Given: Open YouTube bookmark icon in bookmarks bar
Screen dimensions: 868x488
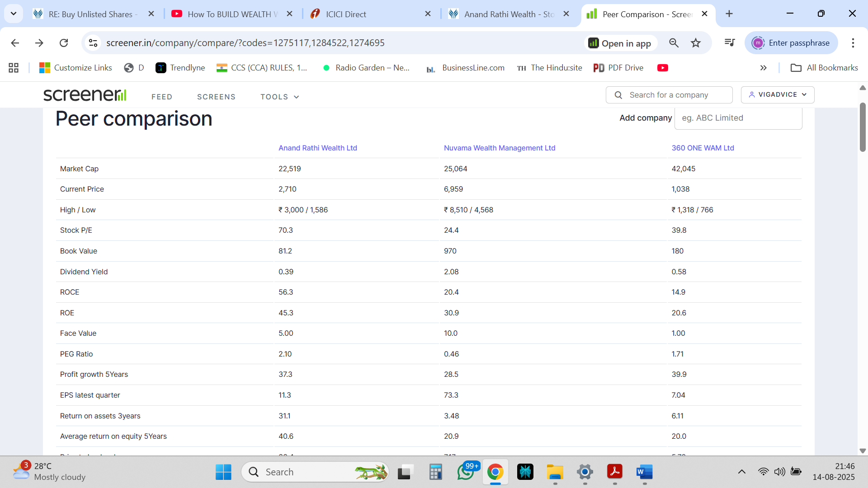Looking at the screenshot, I should point(662,68).
